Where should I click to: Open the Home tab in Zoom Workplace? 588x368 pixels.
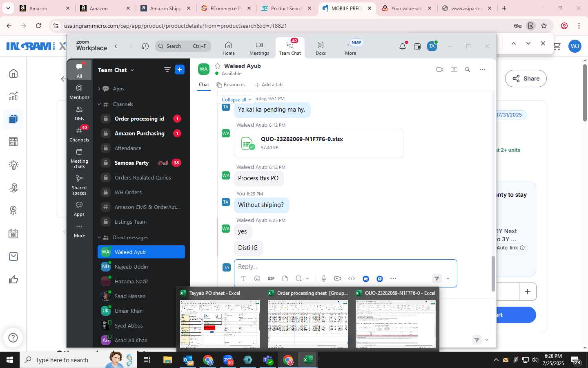tap(229, 48)
